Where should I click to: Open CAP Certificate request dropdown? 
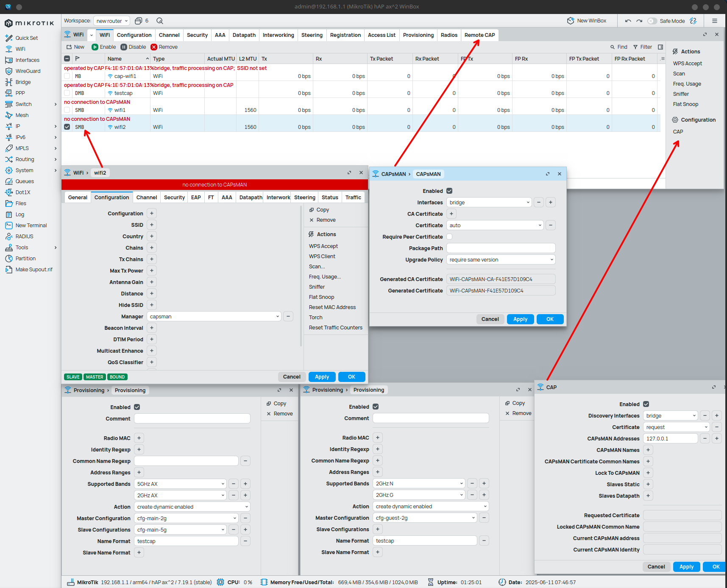tap(676, 427)
